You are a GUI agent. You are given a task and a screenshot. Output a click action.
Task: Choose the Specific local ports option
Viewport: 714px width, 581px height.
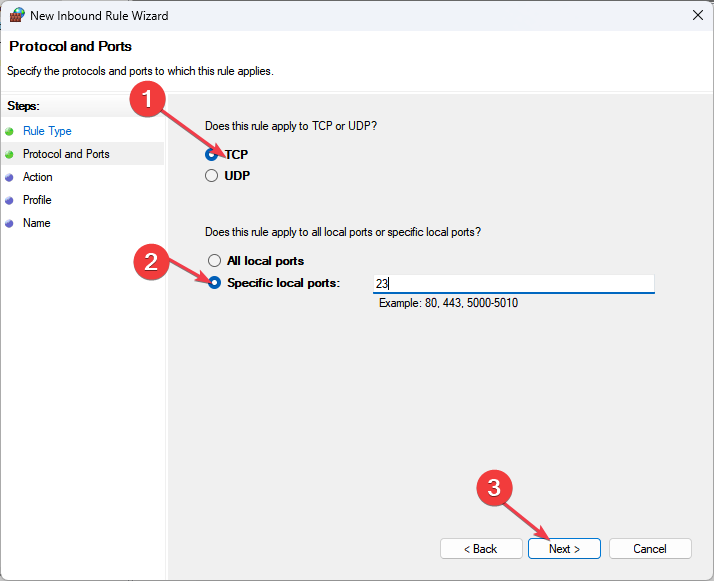click(x=214, y=283)
